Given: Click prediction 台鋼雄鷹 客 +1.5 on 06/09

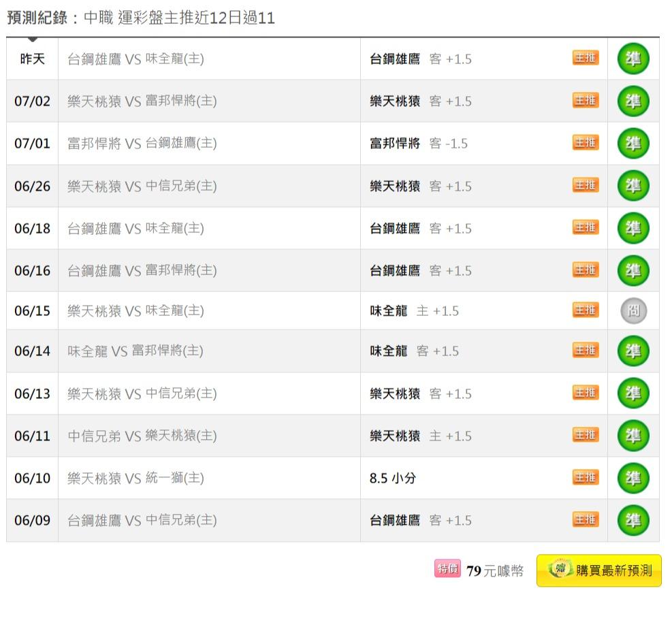Looking at the screenshot, I should (x=421, y=520).
